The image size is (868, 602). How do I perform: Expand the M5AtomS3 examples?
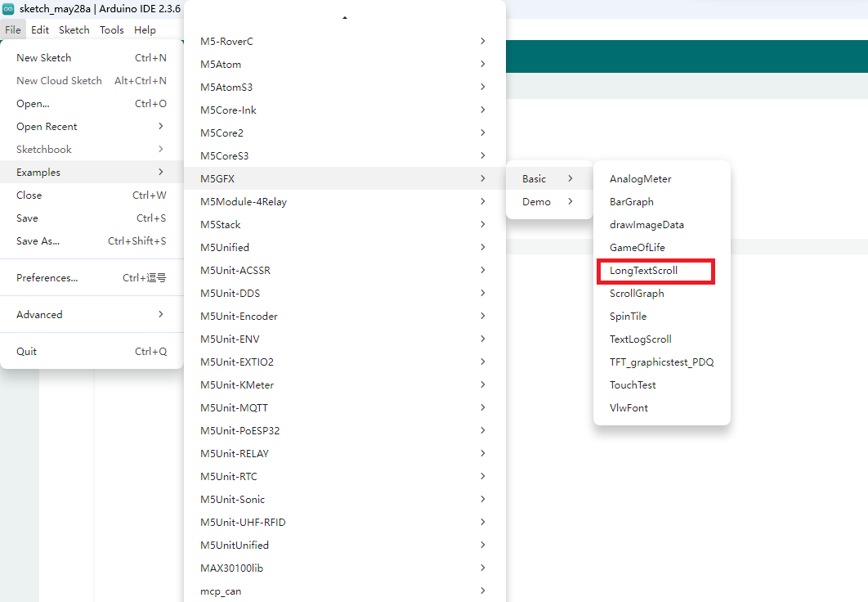coord(344,87)
